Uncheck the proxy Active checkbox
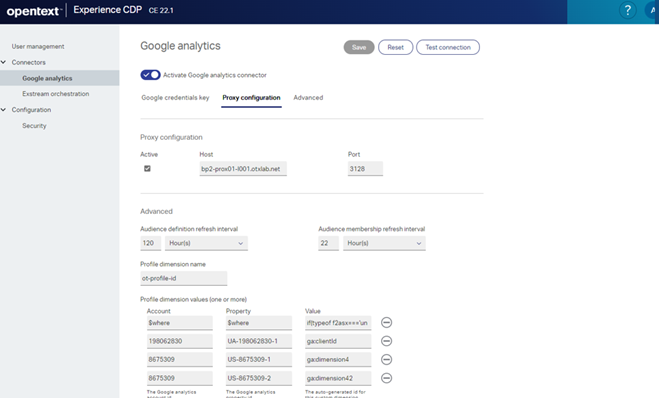Screen dimensions: 659x398 pos(147,169)
